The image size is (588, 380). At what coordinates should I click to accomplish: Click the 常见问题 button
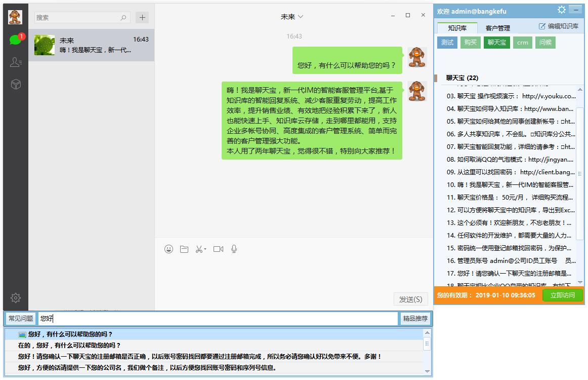(x=21, y=318)
